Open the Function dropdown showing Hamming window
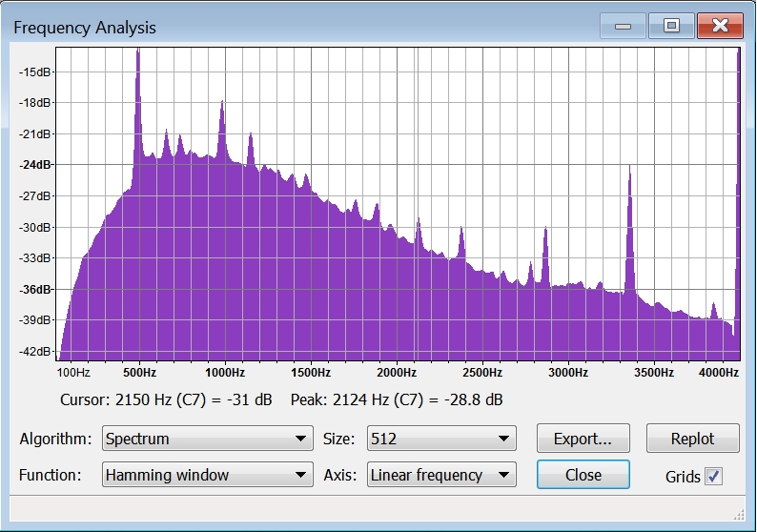Image resolution: width=757 pixels, height=532 pixels. click(x=207, y=475)
